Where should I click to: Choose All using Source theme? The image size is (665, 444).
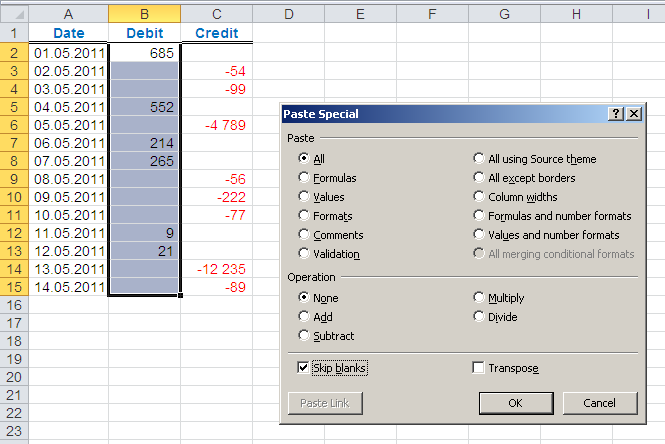pyautogui.click(x=479, y=159)
